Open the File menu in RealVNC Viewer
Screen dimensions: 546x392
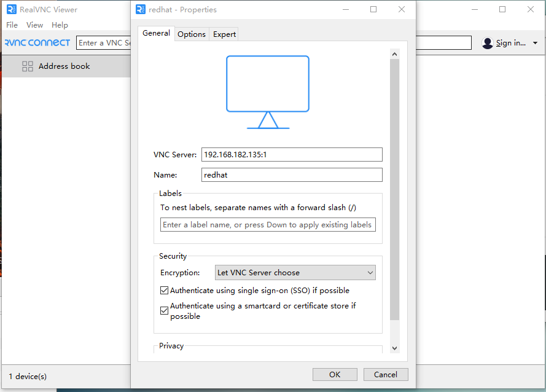click(12, 25)
